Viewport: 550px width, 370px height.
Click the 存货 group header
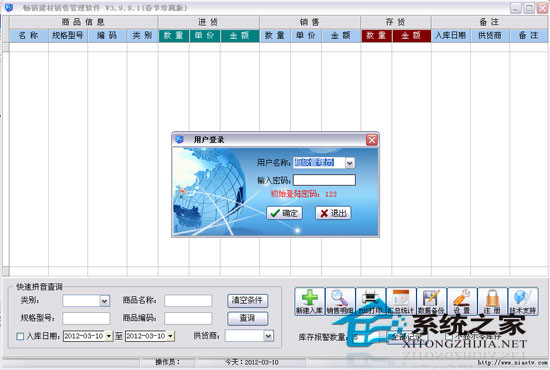(x=396, y=22)
